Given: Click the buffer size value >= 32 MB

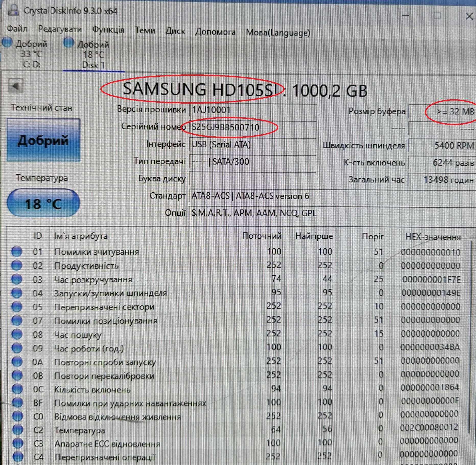Looking at the screenshot, I should (x=442, y=111).
